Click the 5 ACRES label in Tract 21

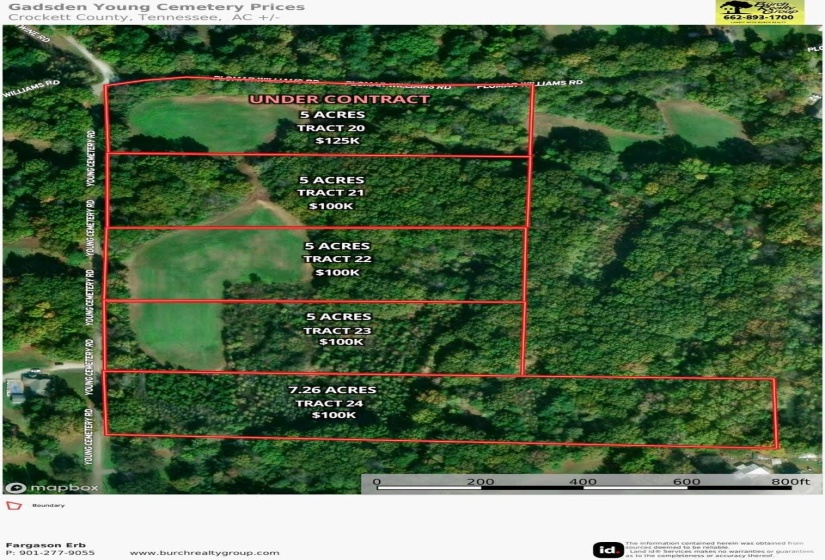click(x=331, y=180)
